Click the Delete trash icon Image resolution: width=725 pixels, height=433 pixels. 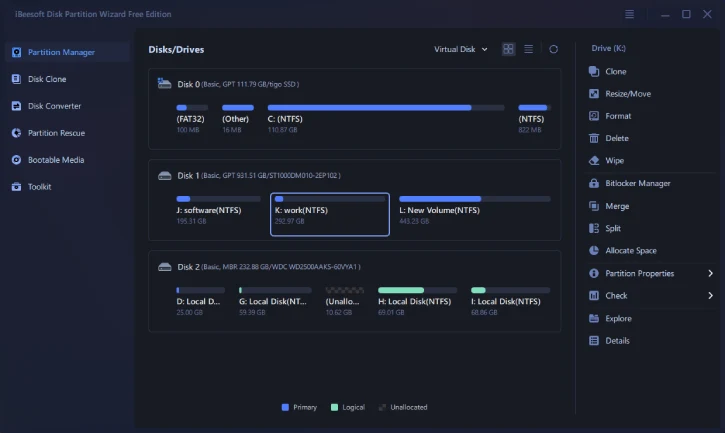coord(594,138)
